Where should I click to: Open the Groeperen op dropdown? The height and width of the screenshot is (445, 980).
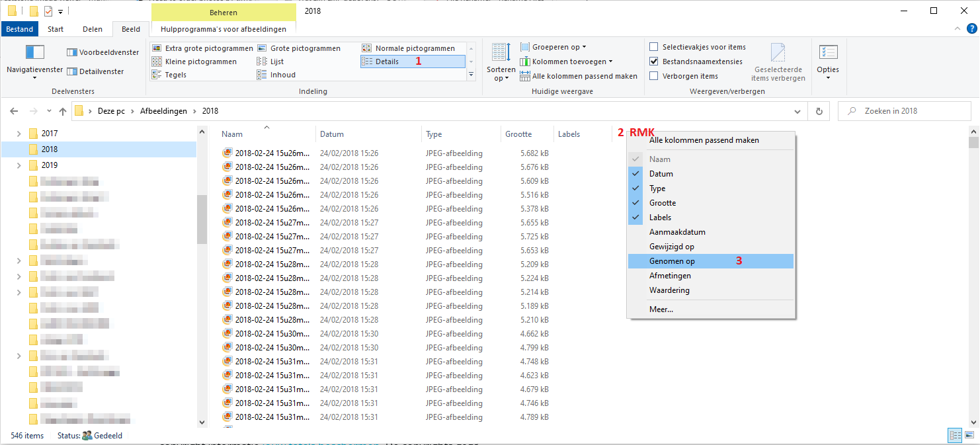tap(553, 47)
